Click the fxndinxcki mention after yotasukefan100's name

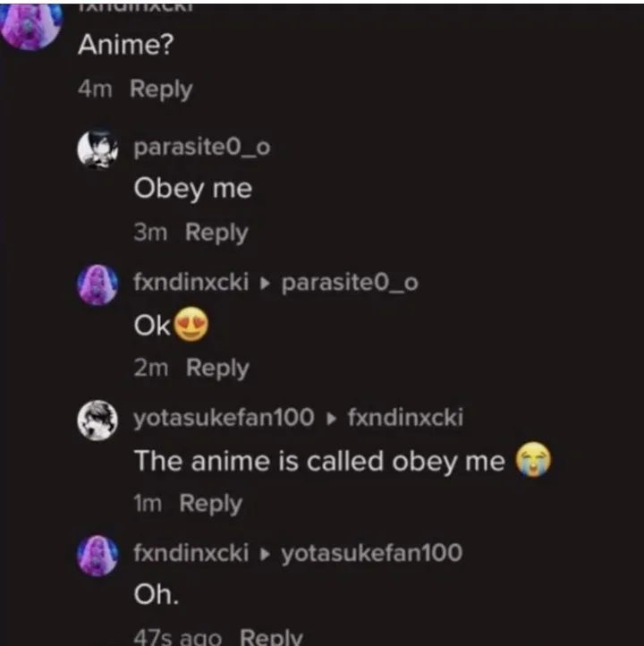pos(404,417)
